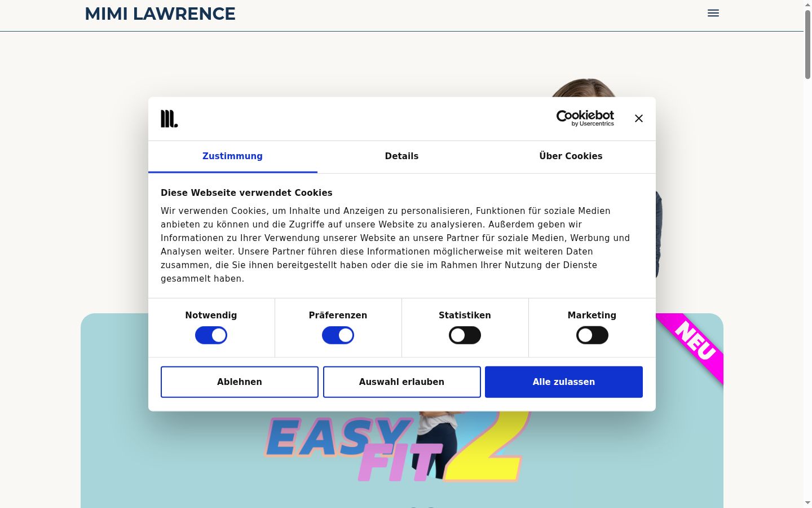Click the Cookiebot by Usercentrics logo
The image size is (812, 508).
[585, 118]
